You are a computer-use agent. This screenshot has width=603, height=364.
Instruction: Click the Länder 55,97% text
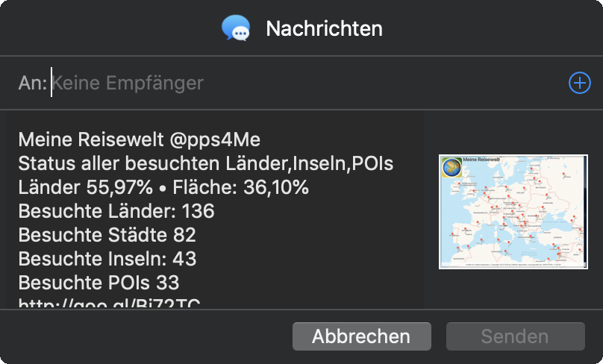coord(85,187)
